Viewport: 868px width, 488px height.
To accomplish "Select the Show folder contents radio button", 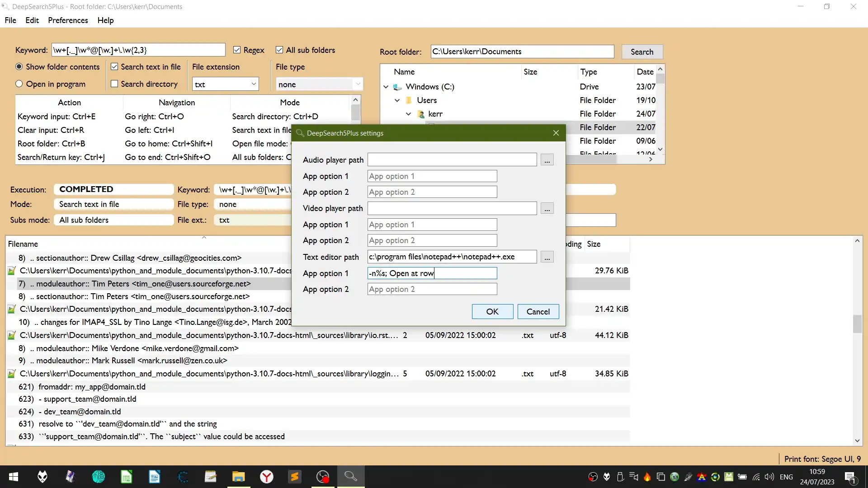I will pyautogui.click(x=19, y=67).
